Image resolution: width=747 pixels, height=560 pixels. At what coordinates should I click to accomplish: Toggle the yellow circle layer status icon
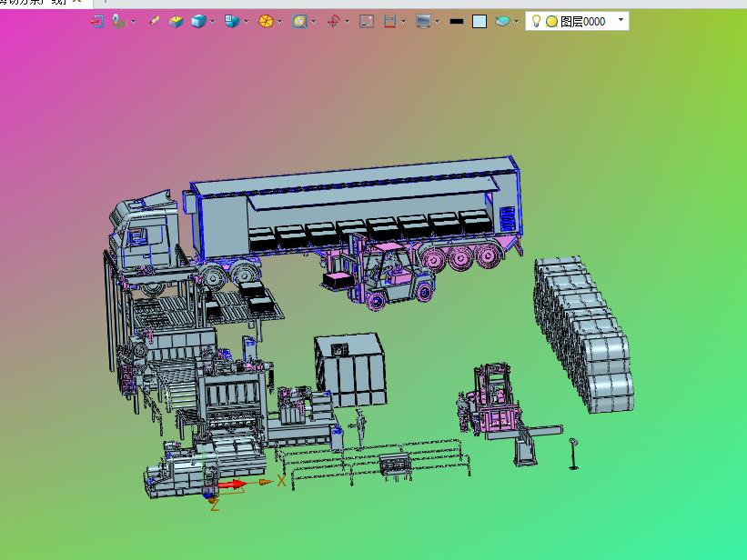pos(551,22)
